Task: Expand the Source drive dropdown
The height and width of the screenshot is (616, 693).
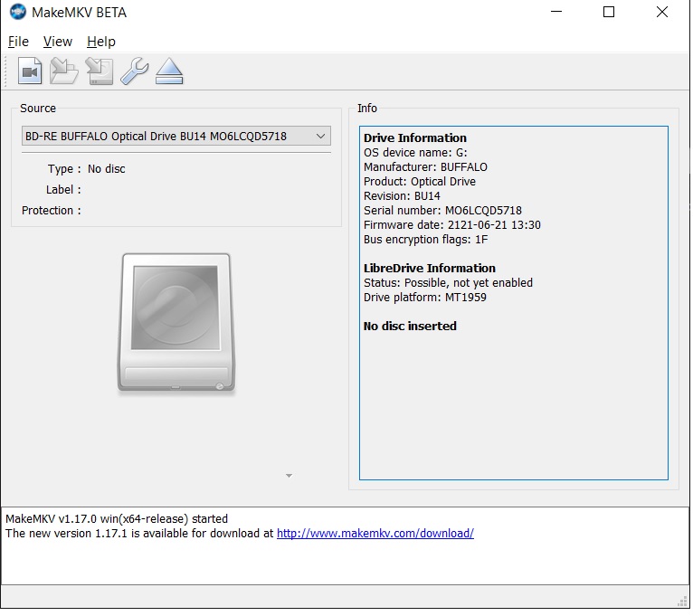Action: point(320,136)
